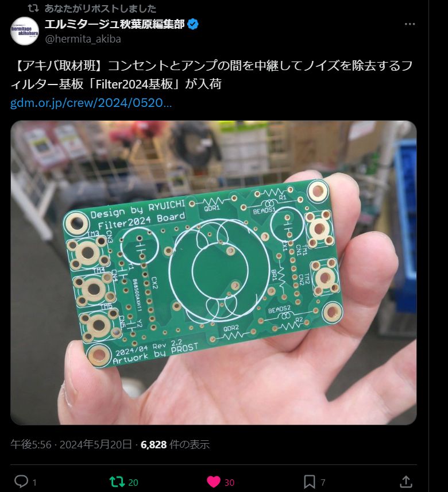Open エルミタージュ秋葉原編集部 display name
The width and height of the screenshot is (448, 492).
[x=115, y=24]
